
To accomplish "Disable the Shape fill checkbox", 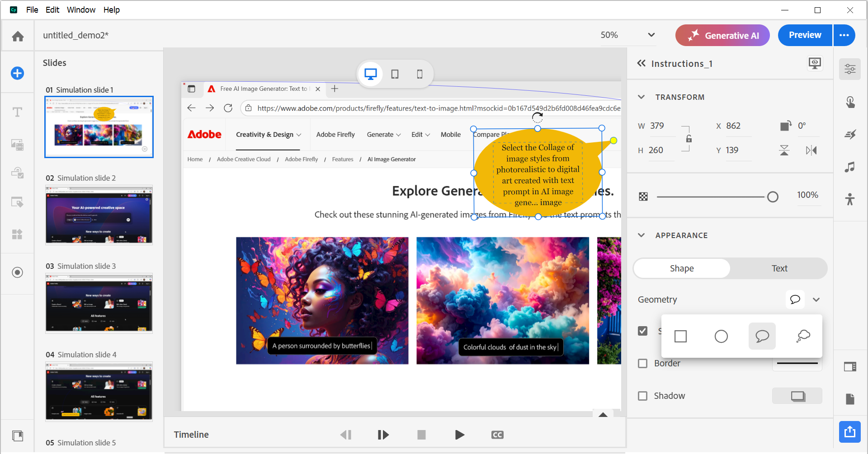I will (642, 331).
